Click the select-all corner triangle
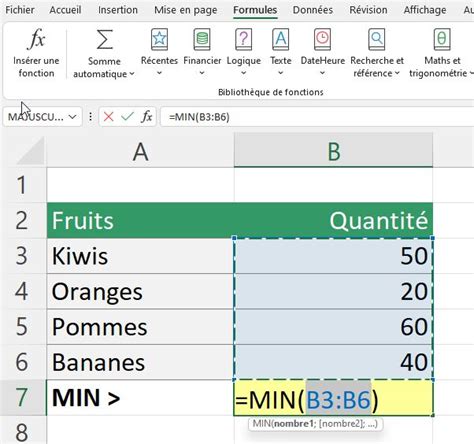The width and height of the screenshot is (474, 444). click(29, 150)
